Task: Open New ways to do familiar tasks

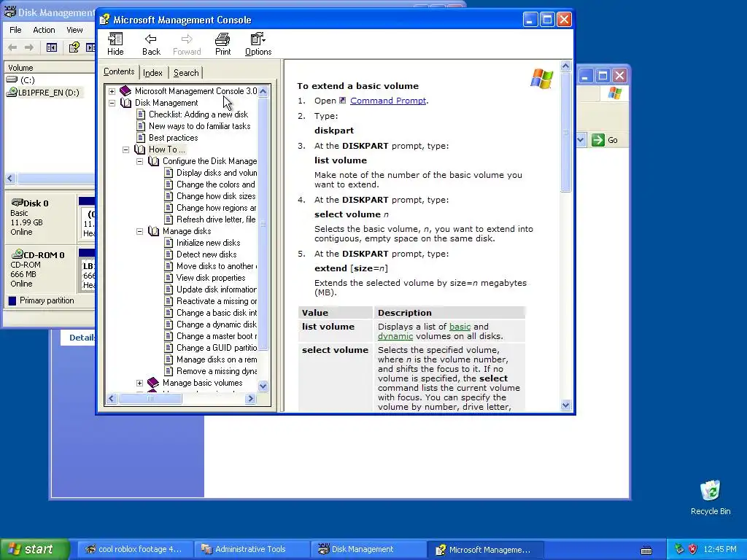Action: (200, 126)
